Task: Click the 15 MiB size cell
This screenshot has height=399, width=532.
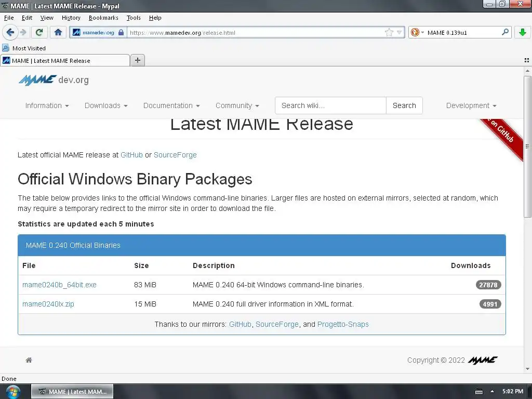Action: (145, 304)
